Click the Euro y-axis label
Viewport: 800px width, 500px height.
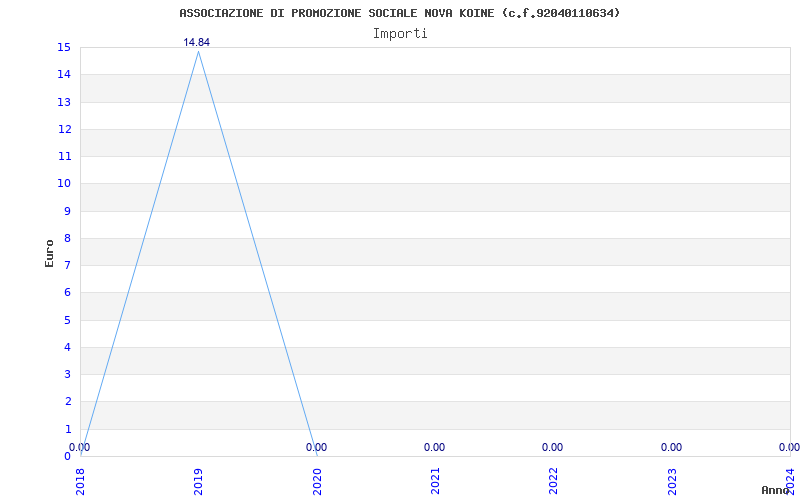pyautogui.click(x=50, y=252)
